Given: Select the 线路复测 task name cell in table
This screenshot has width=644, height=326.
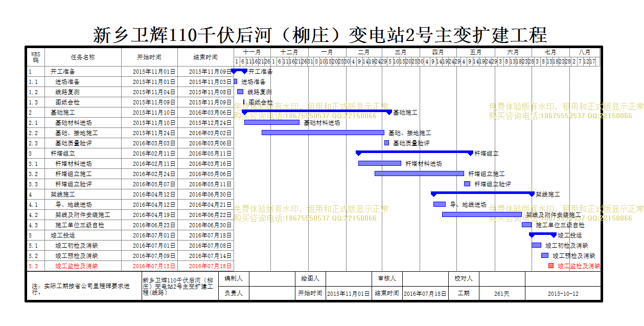Looking at the screenshot, I should [x=83, y=92].
